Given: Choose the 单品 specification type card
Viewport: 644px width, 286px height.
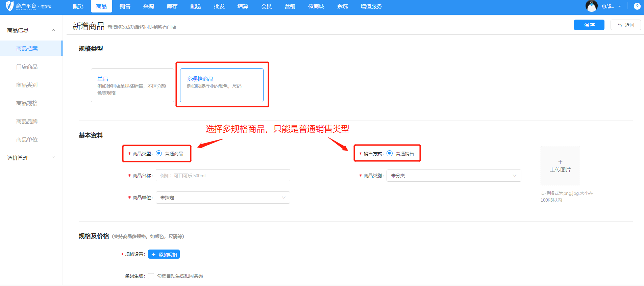Looking at the screenshot, I should pos(132,85).
